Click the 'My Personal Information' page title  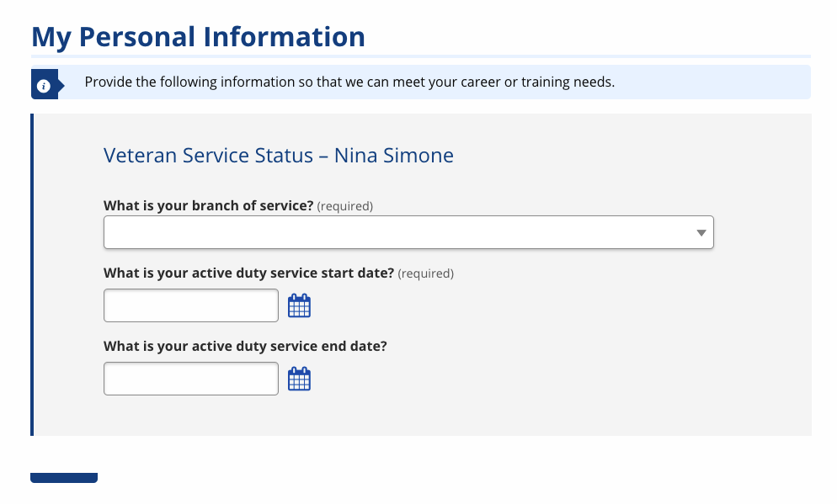click(198, 37)
